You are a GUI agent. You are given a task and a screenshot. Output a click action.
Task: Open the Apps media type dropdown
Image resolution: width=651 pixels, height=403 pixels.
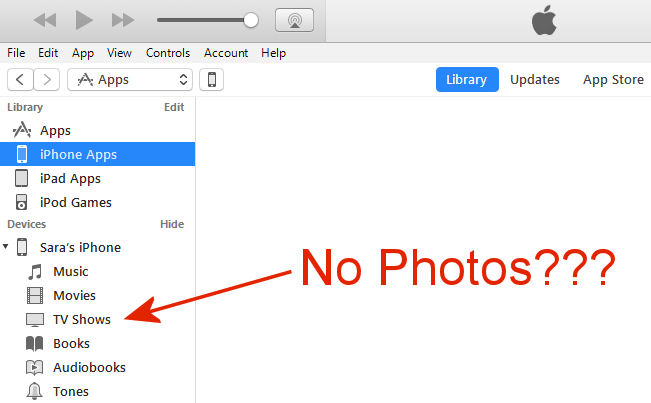[130, 79]
